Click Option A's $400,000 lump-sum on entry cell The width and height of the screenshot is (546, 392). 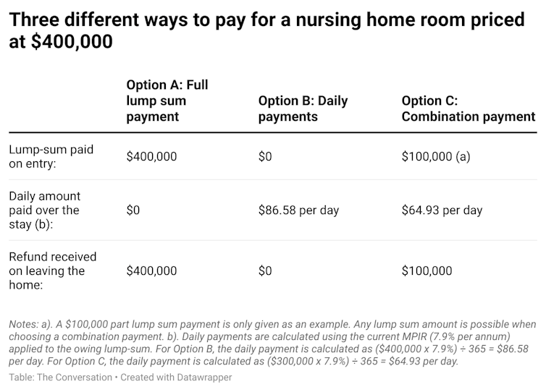click(x=151, y=156)
